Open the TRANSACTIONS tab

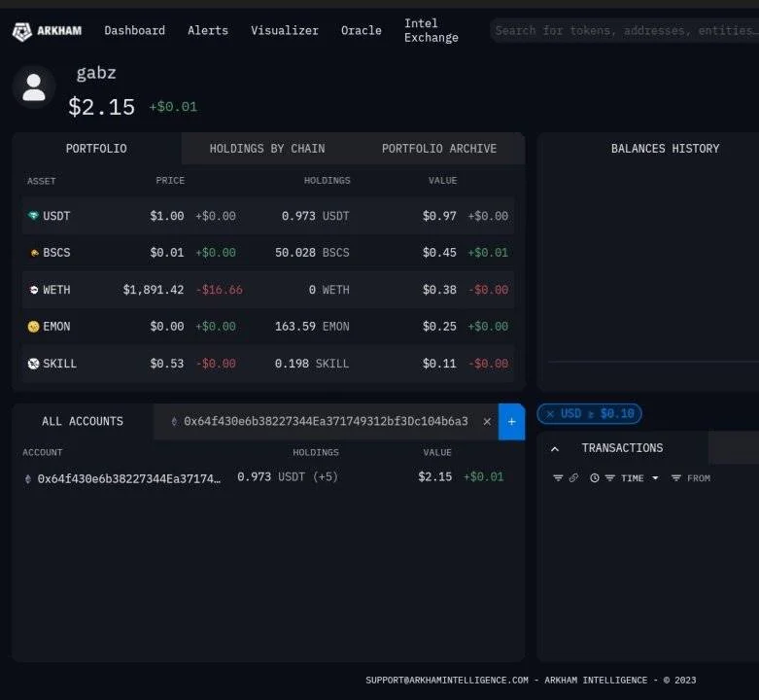pos(623,448)
